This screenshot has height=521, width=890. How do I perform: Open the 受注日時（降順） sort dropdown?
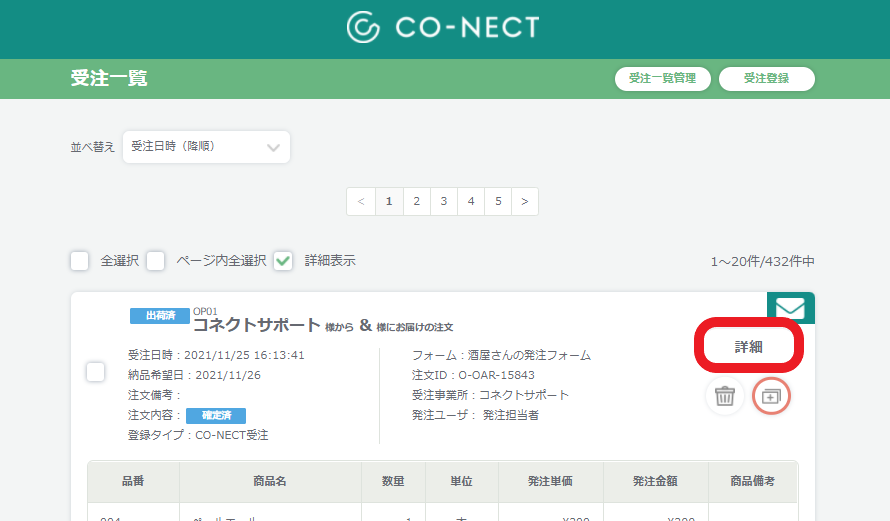pos(206,147)
